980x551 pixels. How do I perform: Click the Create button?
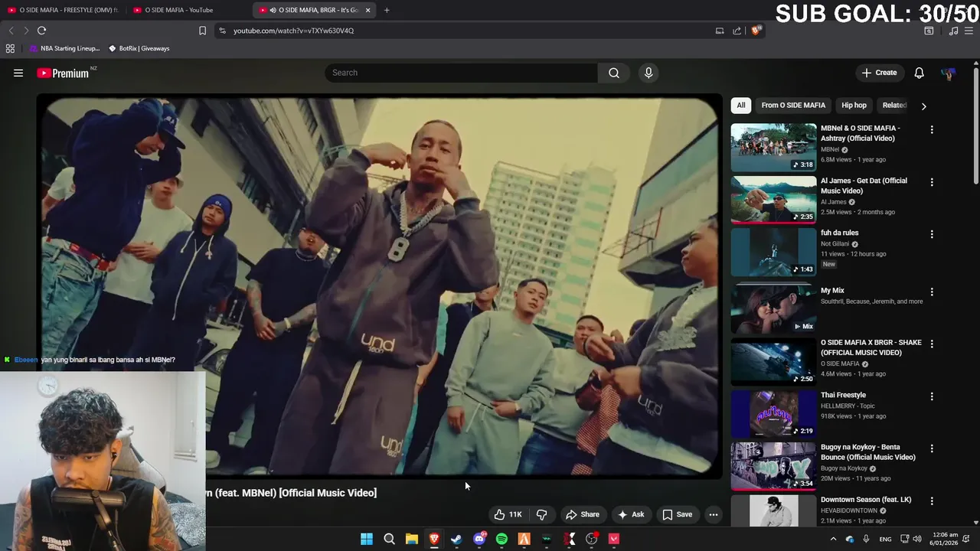click(x=879, y=73)
